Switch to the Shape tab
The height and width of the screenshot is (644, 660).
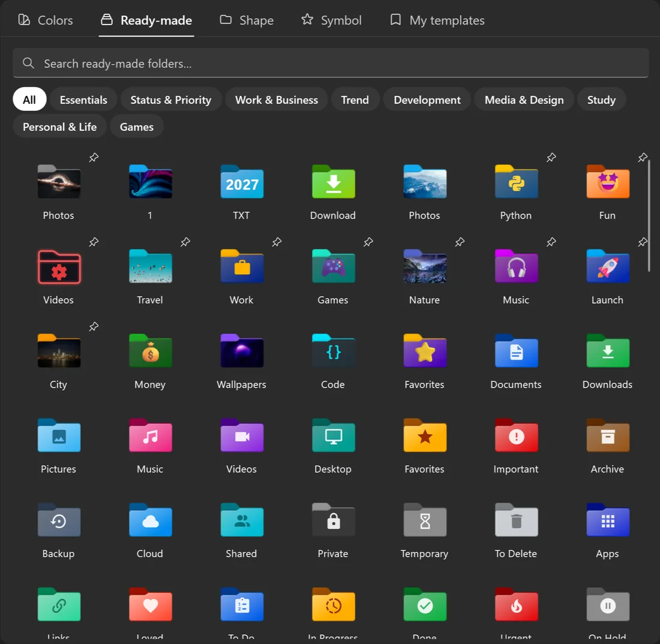point(247,20)
